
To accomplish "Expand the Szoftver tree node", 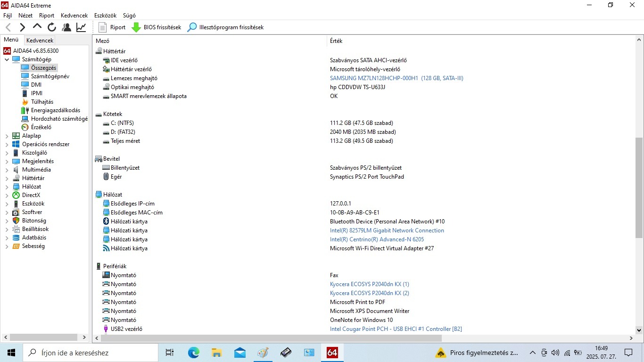I will [x=7, y=212].
